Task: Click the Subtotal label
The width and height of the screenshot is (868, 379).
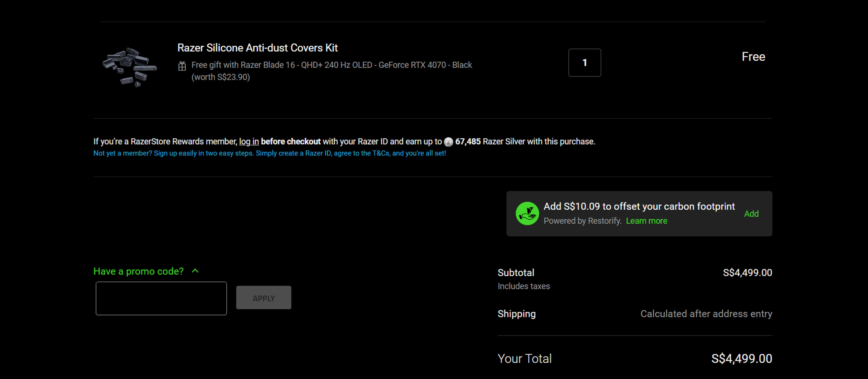Action: pos(516,272)
